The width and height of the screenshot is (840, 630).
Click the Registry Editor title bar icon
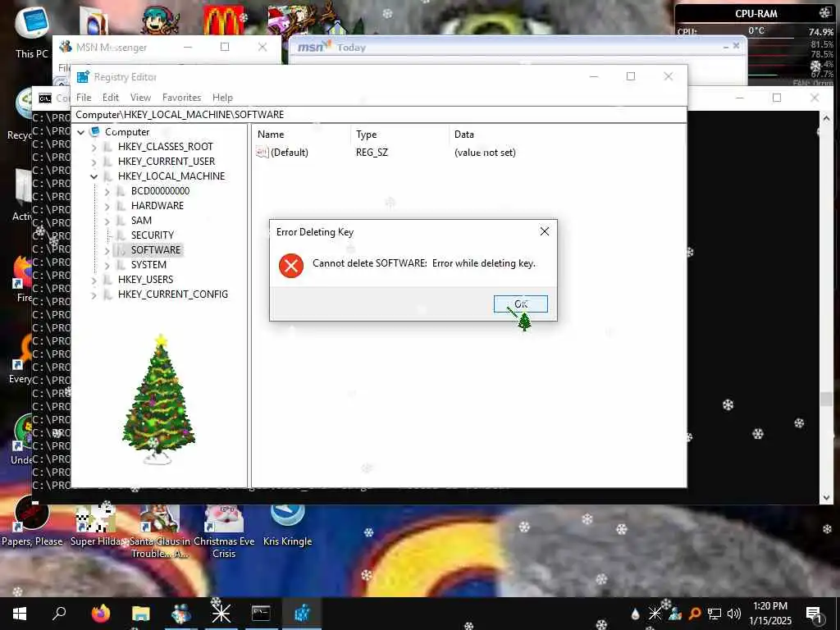(83, 77)
